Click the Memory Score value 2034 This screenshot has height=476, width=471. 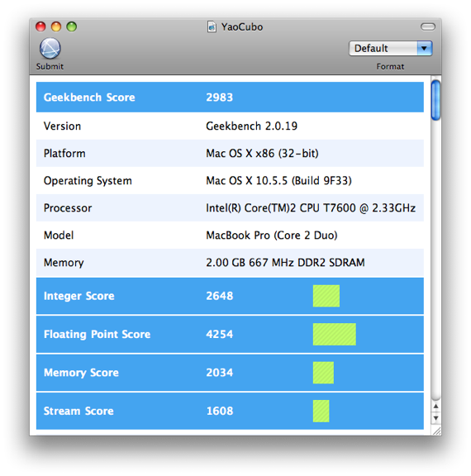(220, 373)
